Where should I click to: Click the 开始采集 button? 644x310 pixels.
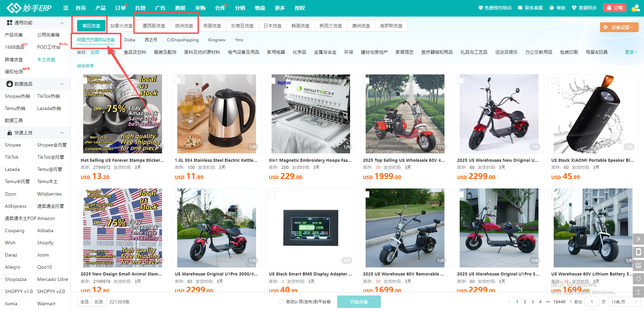[x=359, y=302]
